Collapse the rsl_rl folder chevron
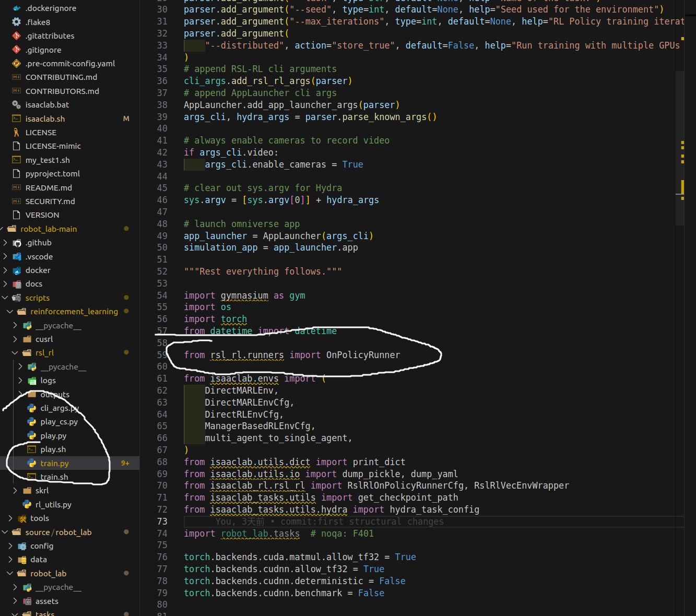Viewport: 696px width, 616px height. coord(15,353)
